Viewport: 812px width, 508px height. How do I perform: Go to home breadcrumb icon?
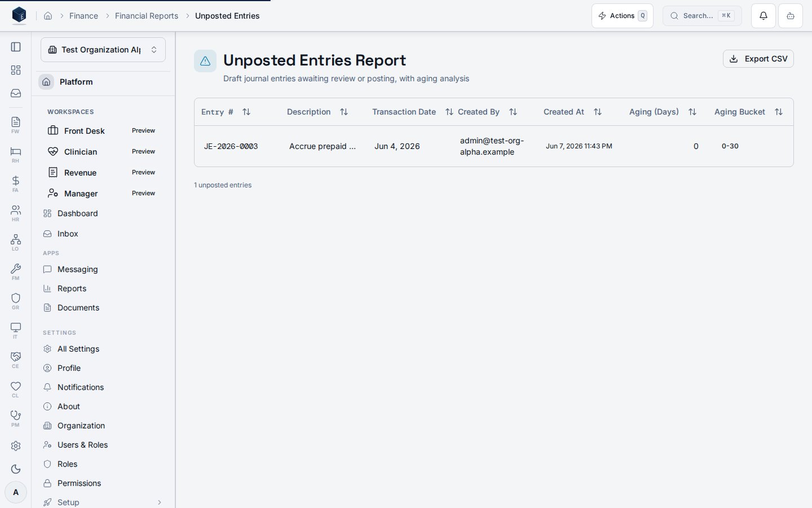coord(48,16)
